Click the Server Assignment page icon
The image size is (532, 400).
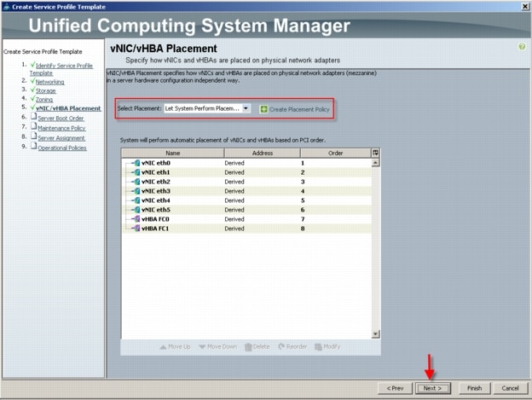pyautogui.click(x=33, y=136)
